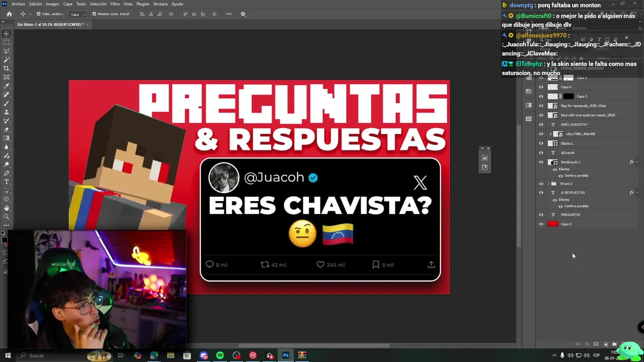The image size is (644, 362).
Task: Select the Gradient tool
Action: [7, 138]
